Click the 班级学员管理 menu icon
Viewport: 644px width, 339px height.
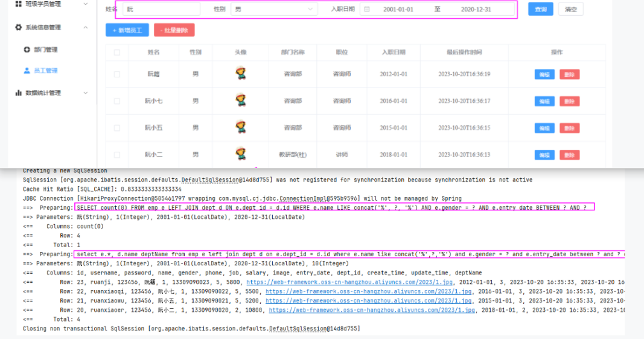point(18,4)
